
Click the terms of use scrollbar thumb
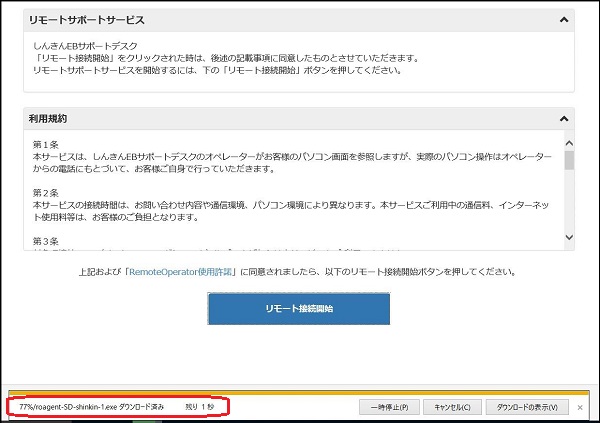(569, 161)
